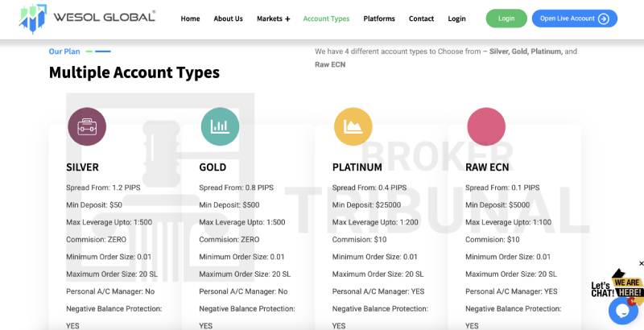The width and height of the screenshot is (644, 330).
Task: Open the Contact page
Action: point(421,19)
